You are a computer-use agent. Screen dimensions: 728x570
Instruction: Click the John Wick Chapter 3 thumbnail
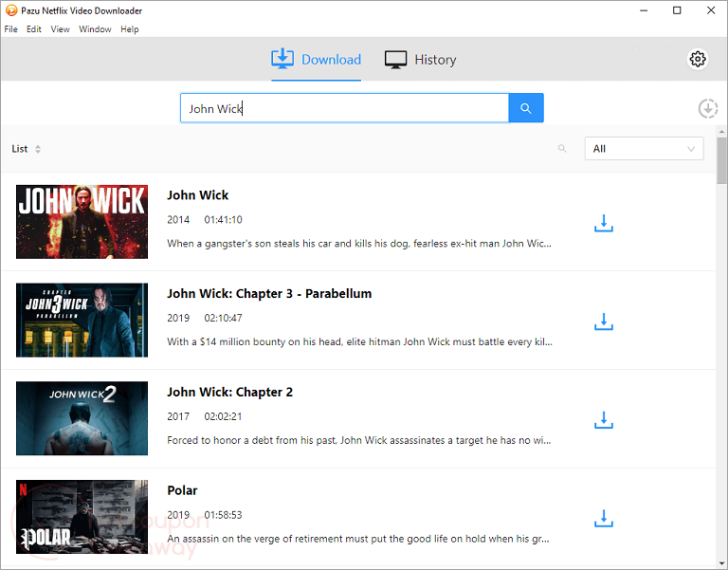(x=82, y=320)
